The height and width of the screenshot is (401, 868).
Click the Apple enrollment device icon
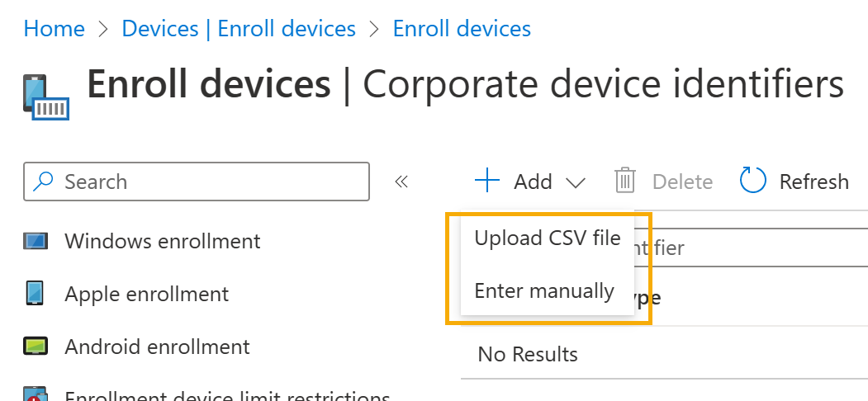35,293
